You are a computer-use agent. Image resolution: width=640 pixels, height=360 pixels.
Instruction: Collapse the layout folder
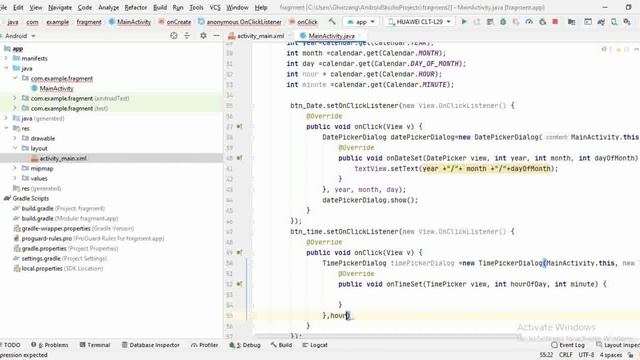point(15,148)
